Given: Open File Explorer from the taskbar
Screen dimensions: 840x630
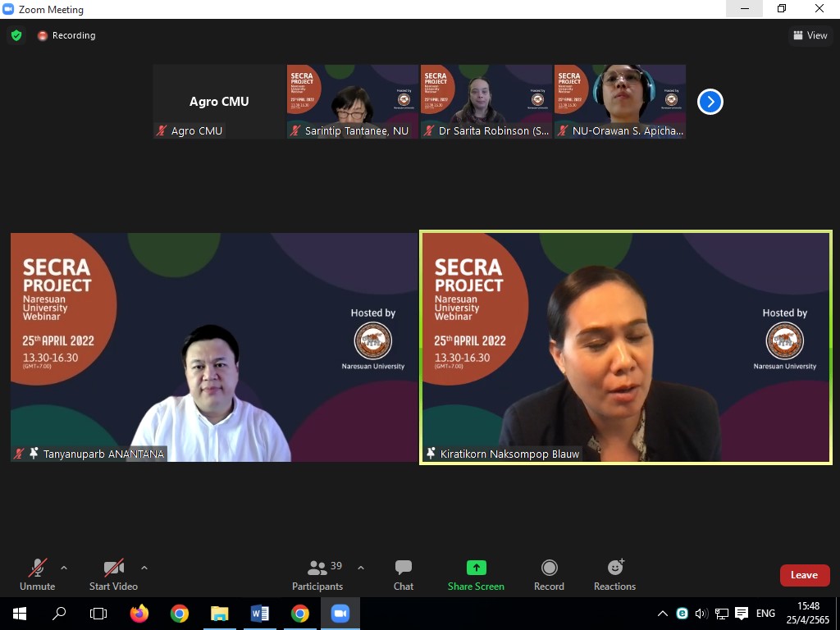Looking at the screenshot, I should point(220,614).
